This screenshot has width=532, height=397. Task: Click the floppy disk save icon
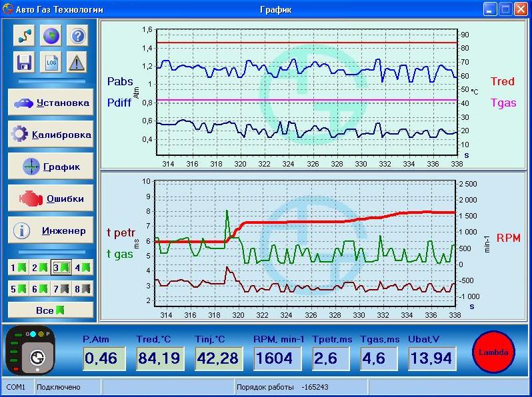[x=24, y=63]
